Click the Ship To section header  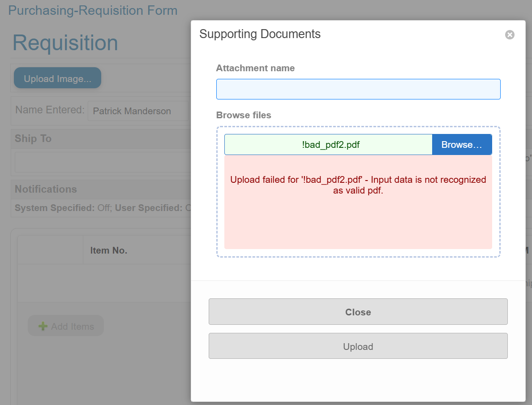coord(33,138)
